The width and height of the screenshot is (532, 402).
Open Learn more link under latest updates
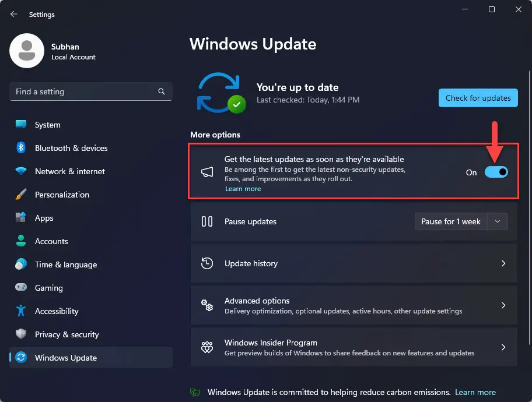point(243,189)
